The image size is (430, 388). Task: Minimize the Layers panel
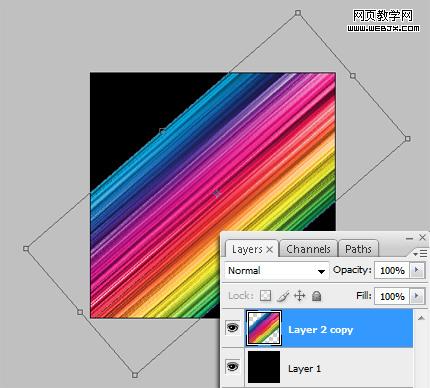[409, 238]
